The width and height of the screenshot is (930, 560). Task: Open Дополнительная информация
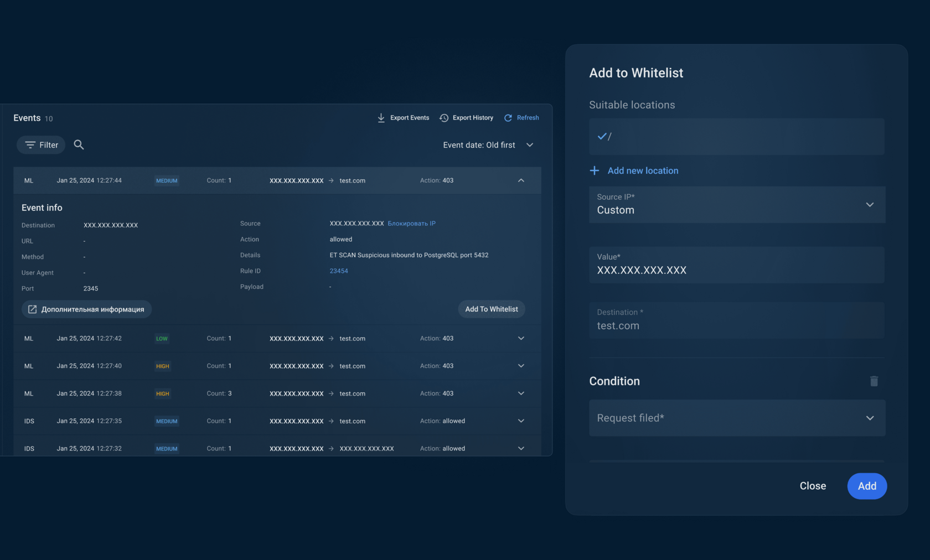[x=86, y=309]
